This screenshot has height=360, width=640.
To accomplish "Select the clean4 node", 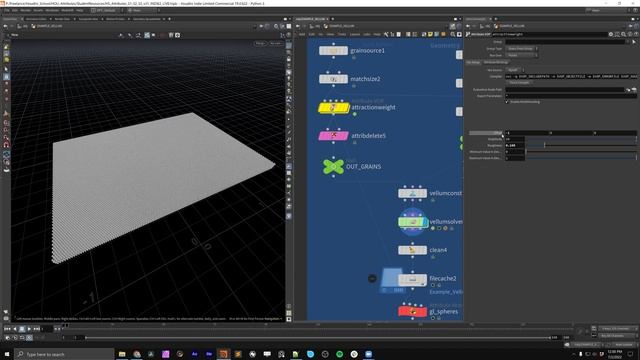I will coord(412,250).
